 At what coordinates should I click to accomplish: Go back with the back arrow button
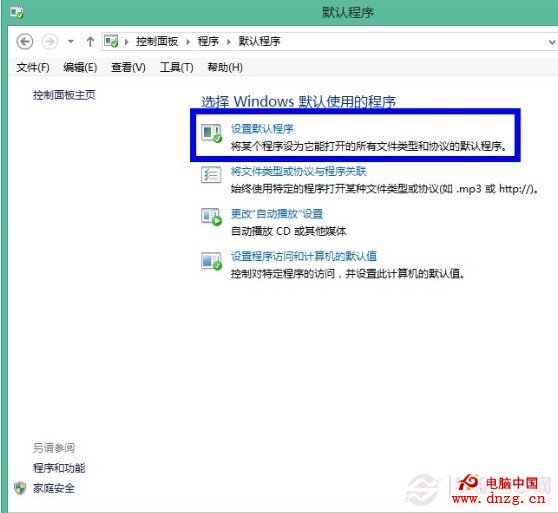click(25, 42)
